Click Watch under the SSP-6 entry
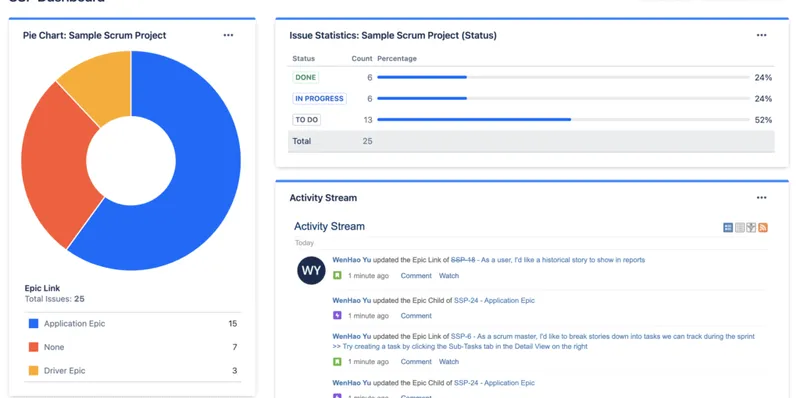Screen dimensions: 800x398 [449, 362]
